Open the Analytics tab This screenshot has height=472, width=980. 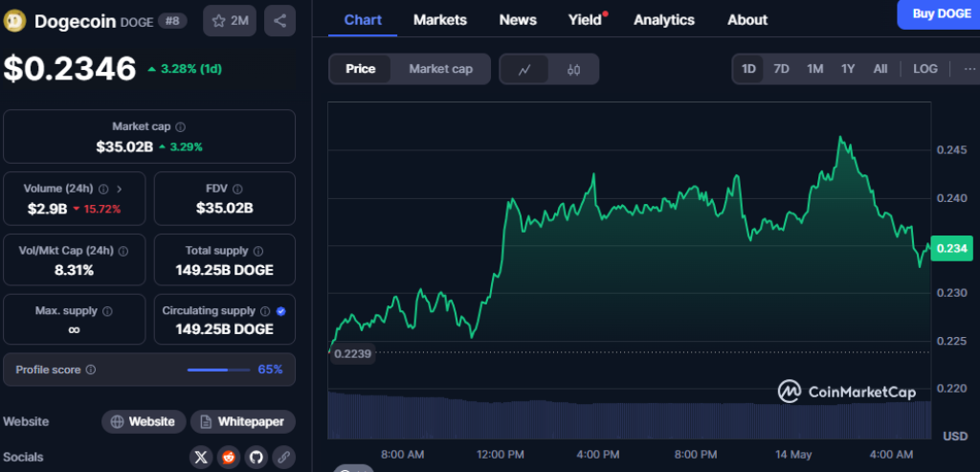pyautogui.click(x=664, y=20)
